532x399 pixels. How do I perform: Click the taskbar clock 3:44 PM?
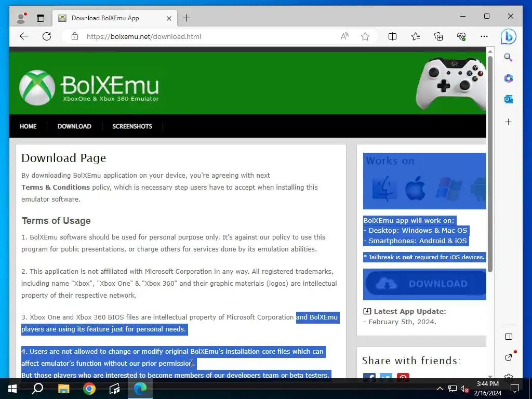[x=487, y=384]
